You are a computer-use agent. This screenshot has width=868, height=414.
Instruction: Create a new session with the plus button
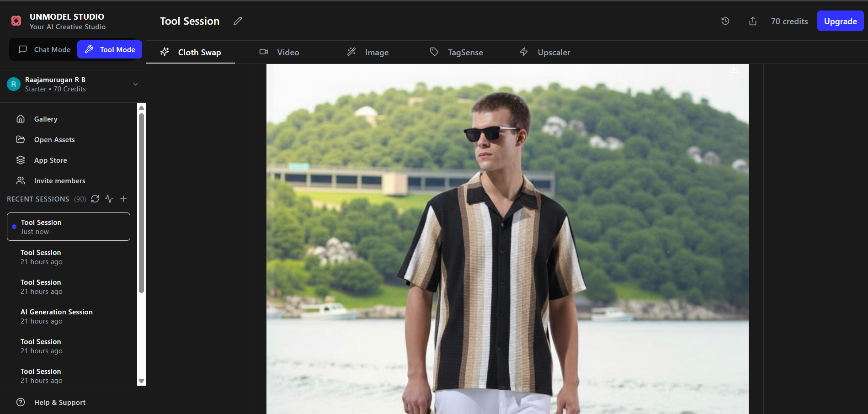[123, 199]
